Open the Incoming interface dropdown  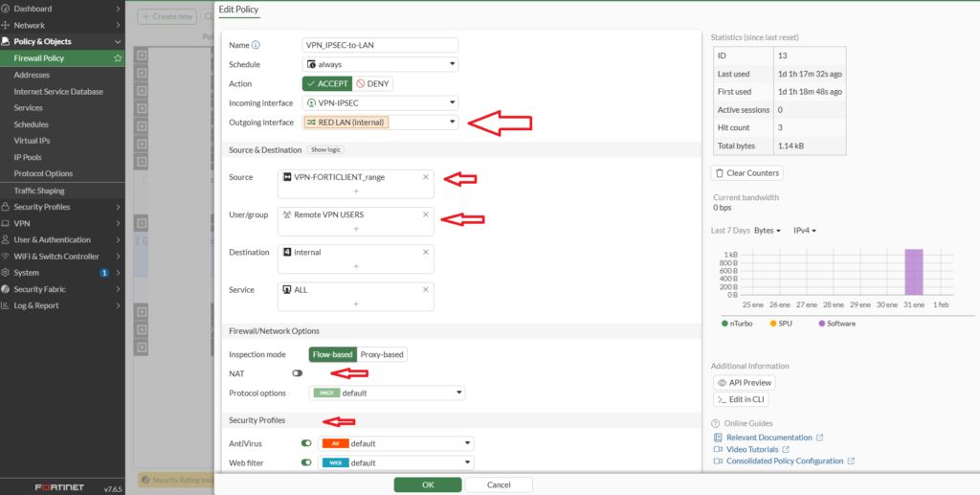point(381,102)
